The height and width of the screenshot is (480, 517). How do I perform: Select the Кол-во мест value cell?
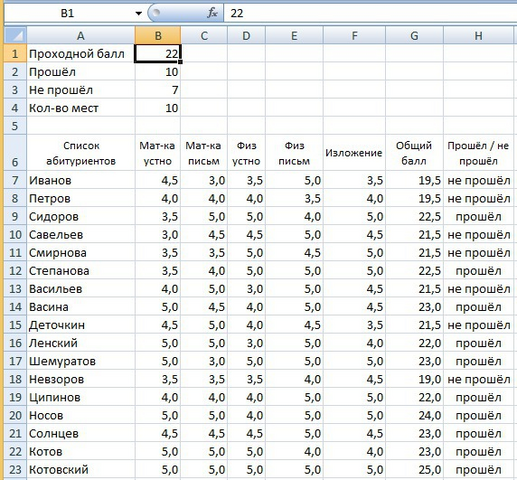click(x=158, y=108)
